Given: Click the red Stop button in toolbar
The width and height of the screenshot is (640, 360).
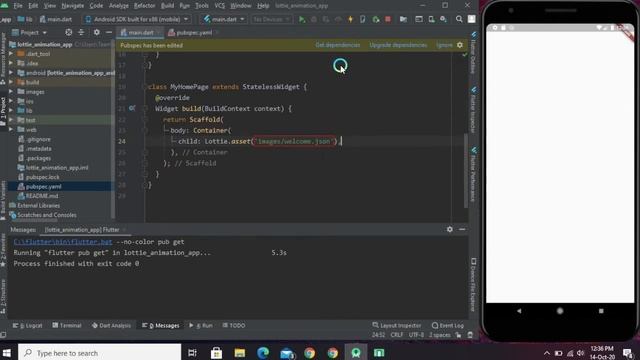Looking at the screenshot, I should coord(388,19).
